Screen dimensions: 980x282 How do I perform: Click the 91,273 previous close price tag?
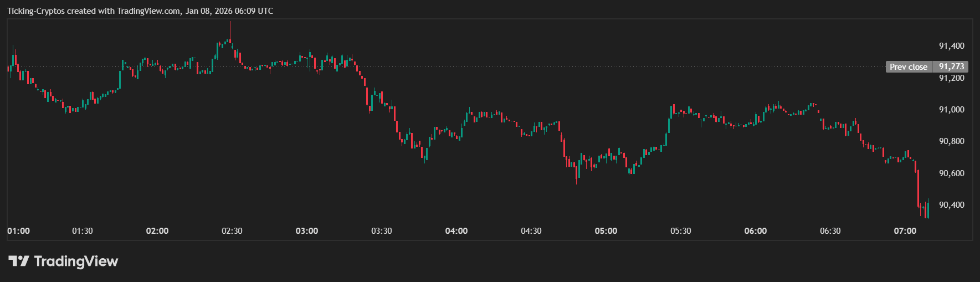(x=951, y=66)
